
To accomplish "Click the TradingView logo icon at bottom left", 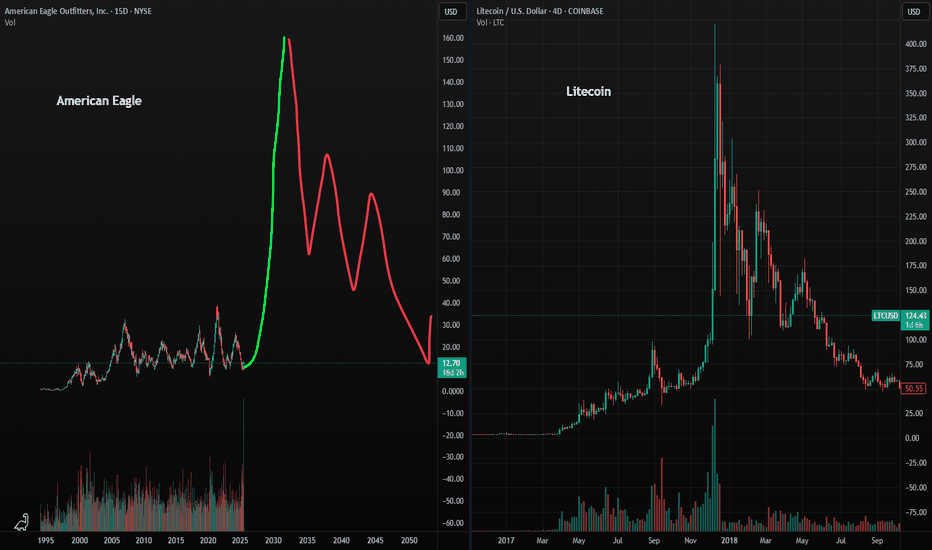I will [21, 522].
